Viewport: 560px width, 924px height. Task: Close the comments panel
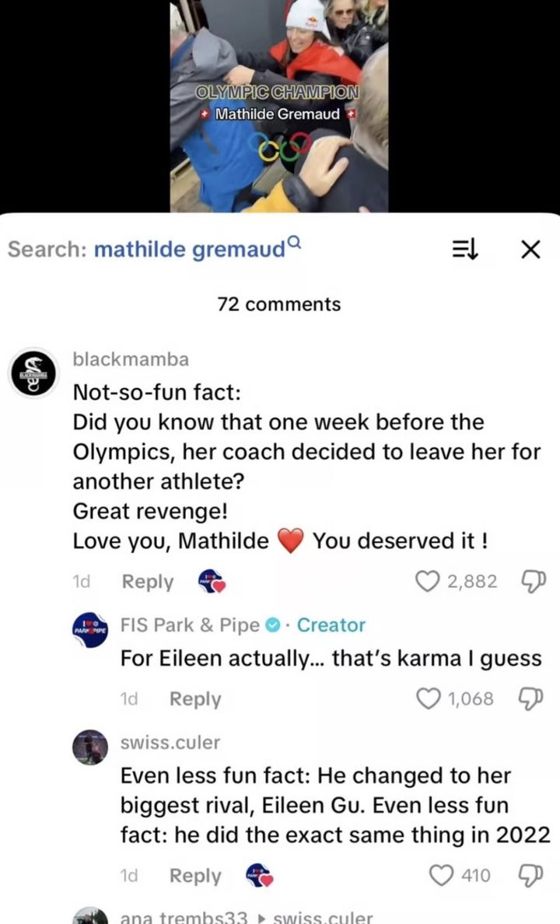(x=530, y=250)
